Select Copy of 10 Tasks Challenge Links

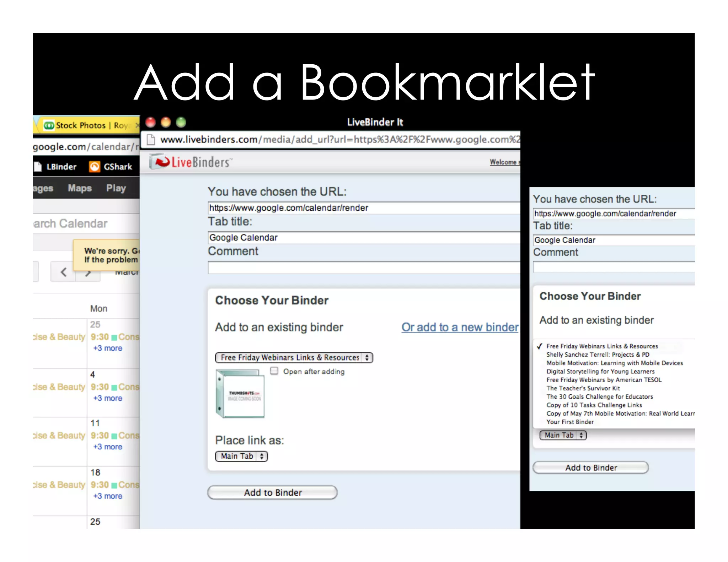[x=594, y=405]
